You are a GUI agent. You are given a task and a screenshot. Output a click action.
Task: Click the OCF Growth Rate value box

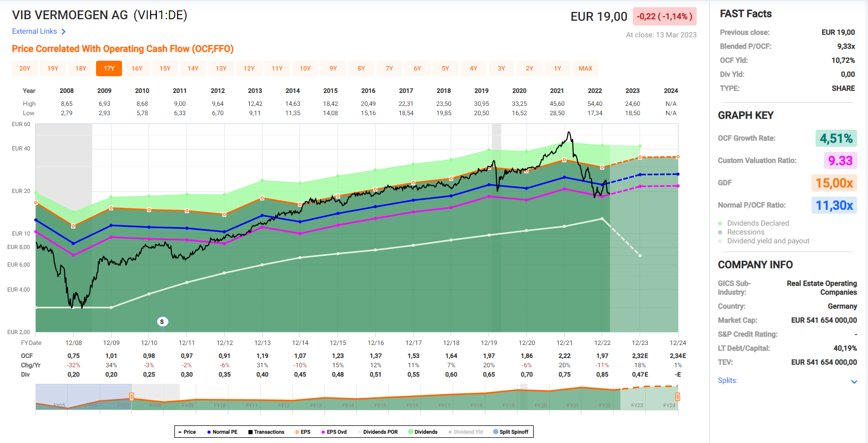pos(836,139)
